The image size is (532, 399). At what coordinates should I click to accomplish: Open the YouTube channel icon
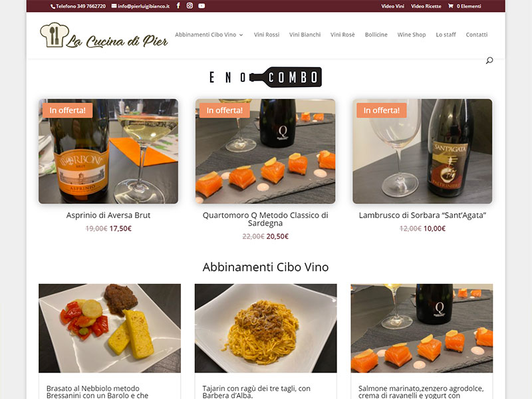click(x=201, y=6)
